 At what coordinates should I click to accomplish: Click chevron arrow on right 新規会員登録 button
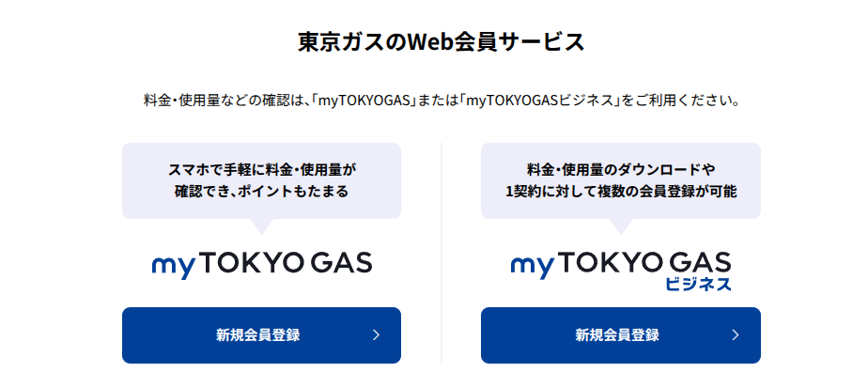(736, 334)
